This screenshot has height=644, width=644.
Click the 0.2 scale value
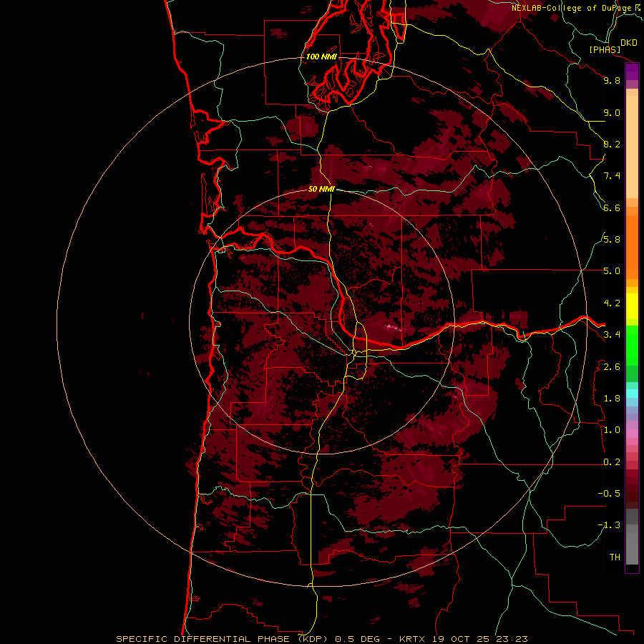coord(612,462)
